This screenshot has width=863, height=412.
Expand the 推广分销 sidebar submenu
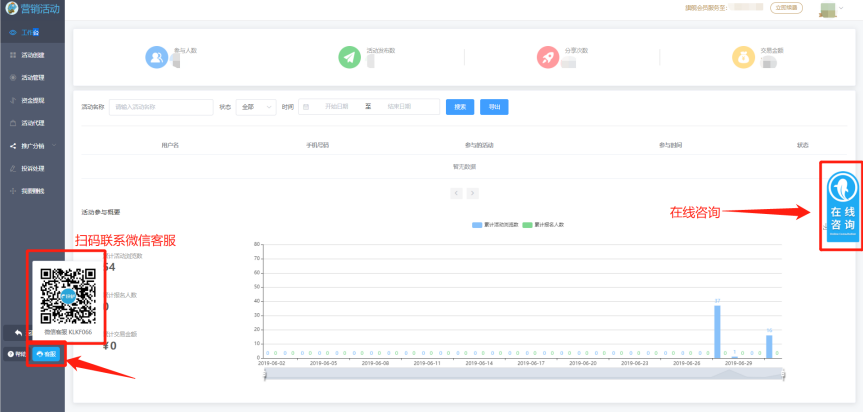[32, 146]
